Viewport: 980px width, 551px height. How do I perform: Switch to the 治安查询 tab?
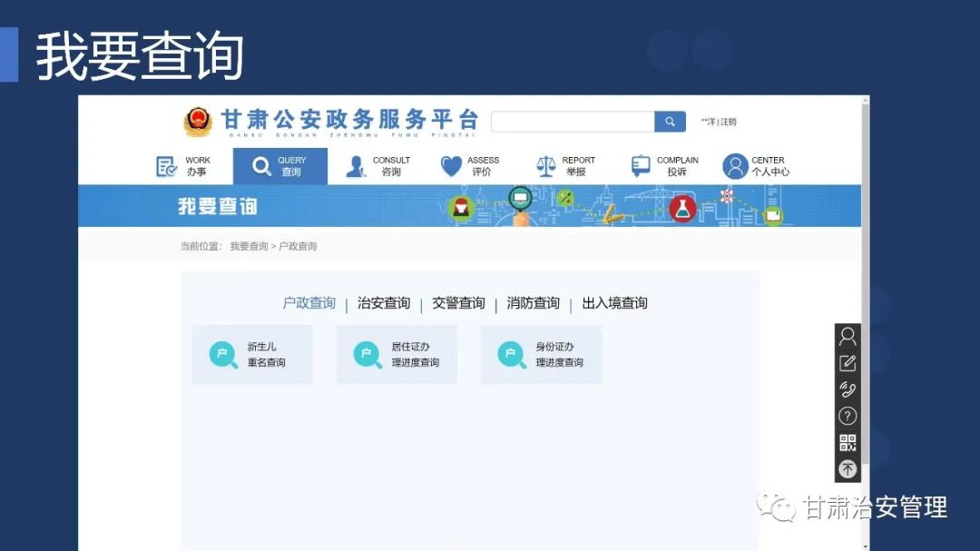tap(384, 303)
